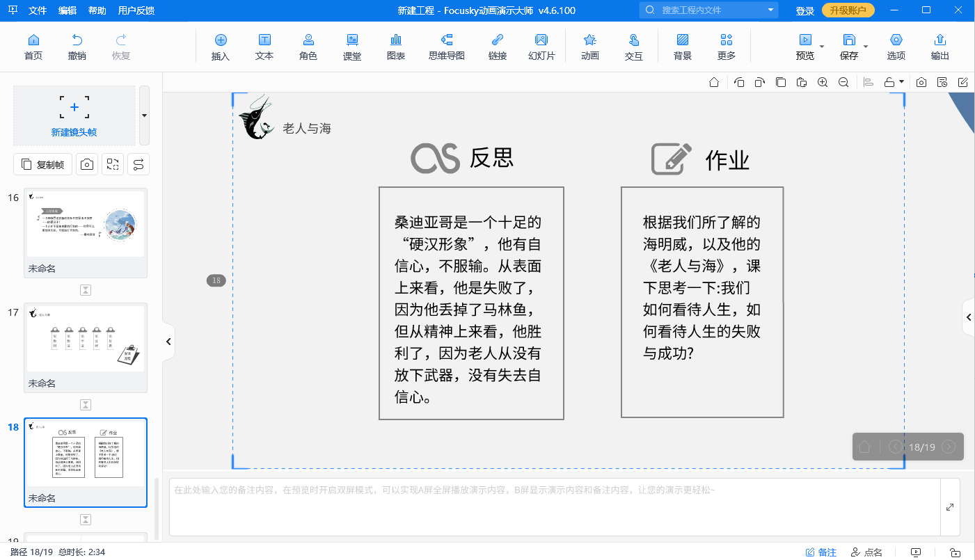
Task: Open 选项 options
Action: click(x=896, y=47)
